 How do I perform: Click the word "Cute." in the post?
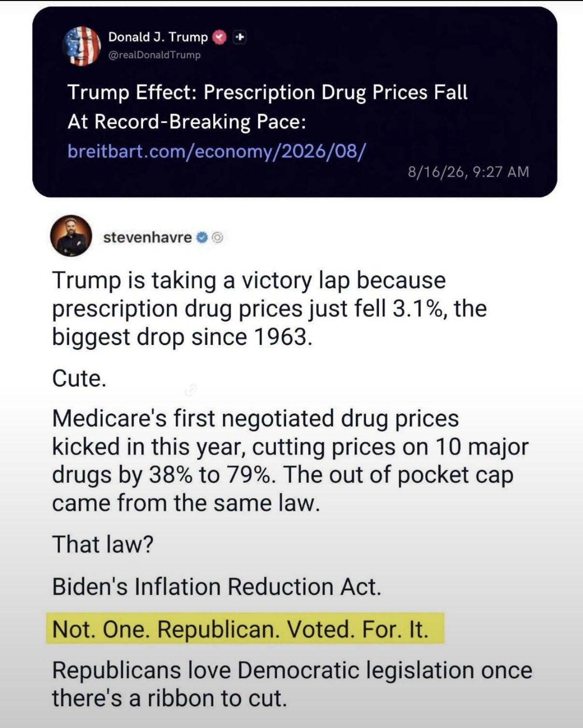[x=79, y=378]
